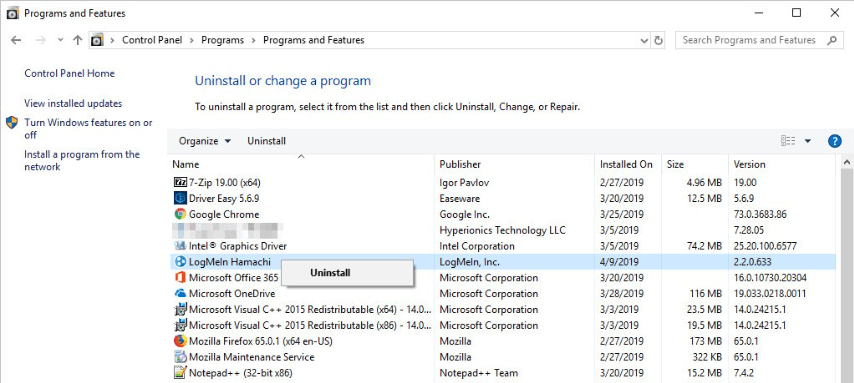Click the 7-Zip program icon
Image resolution: width=854 pixels, height=383 pixels.
click(180, 183)
